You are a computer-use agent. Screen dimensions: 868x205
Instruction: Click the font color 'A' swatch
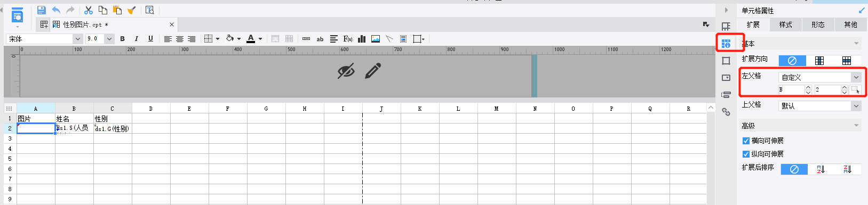[251, 39]
